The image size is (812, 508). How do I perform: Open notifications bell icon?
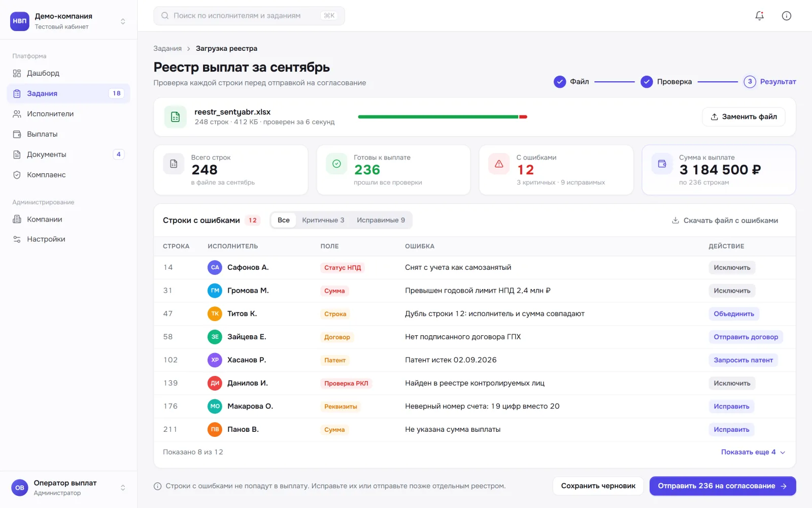pyautogui.click(x=759, y=16)
